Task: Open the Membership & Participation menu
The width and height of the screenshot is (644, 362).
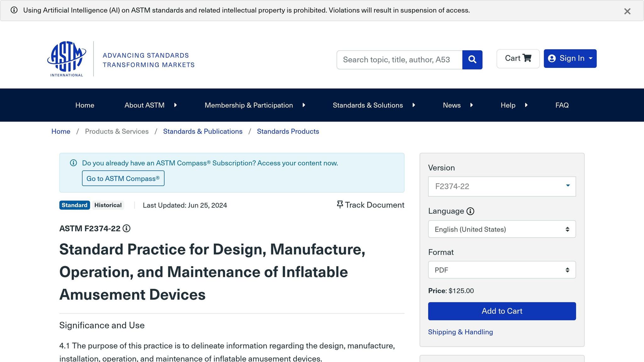Action: (x=248, y=105)
